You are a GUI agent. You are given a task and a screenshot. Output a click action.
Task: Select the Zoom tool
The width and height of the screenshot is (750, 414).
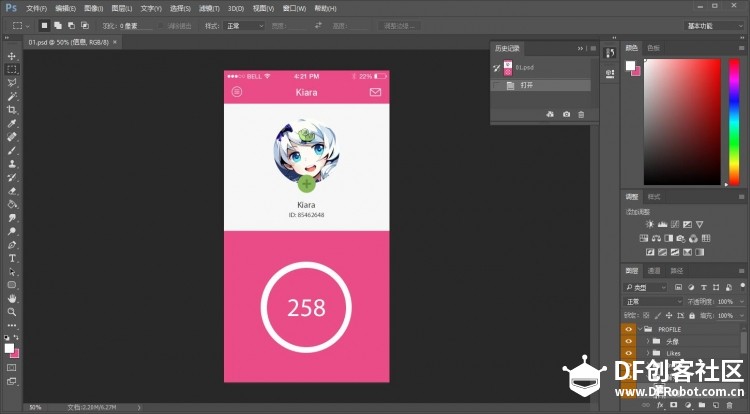(12, 312)
